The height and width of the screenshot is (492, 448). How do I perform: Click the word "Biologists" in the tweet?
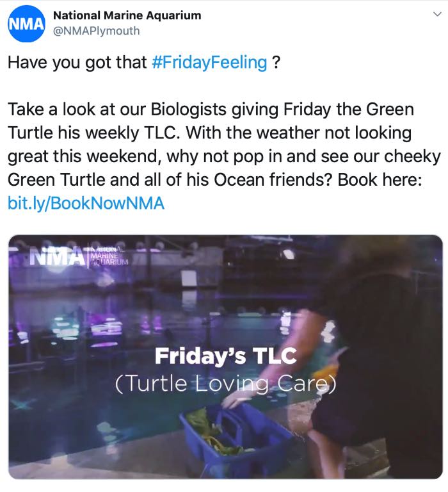coord(195,110)
